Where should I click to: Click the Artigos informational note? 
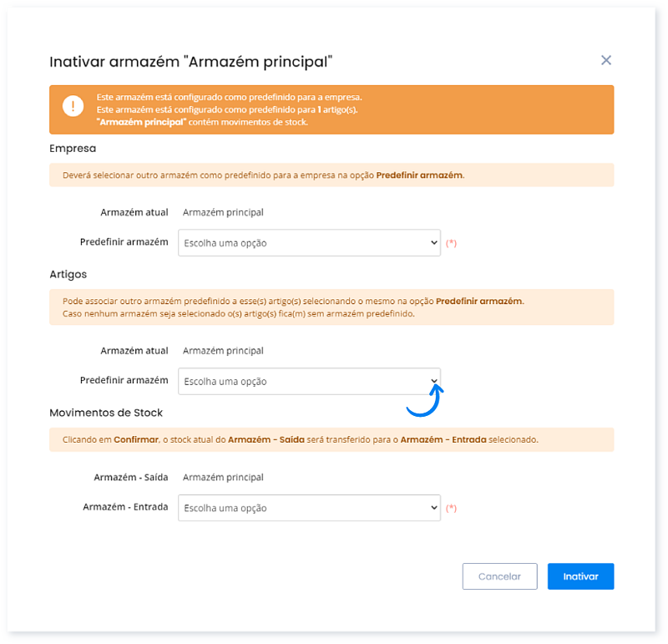coord(293,307)
